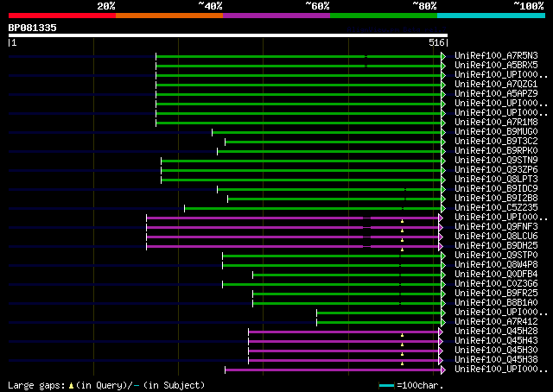The width and height of the screenshot is (553, 392).
Task: Click the purple arrowhead on the UniRef100_B9DH25 row
Action: click(x=441, y=247)
